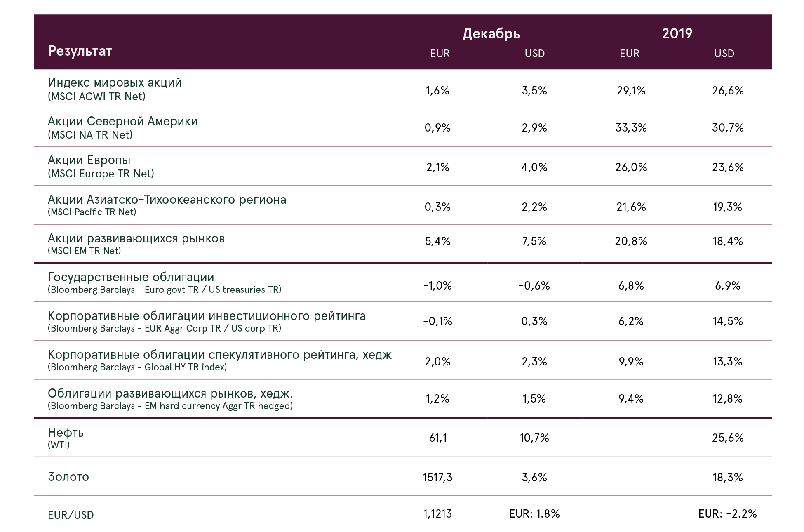Viewport: 804px width, 532px height.
Task: Select the 'Декабрь' column group header
Action: click(x=491, y=33)
